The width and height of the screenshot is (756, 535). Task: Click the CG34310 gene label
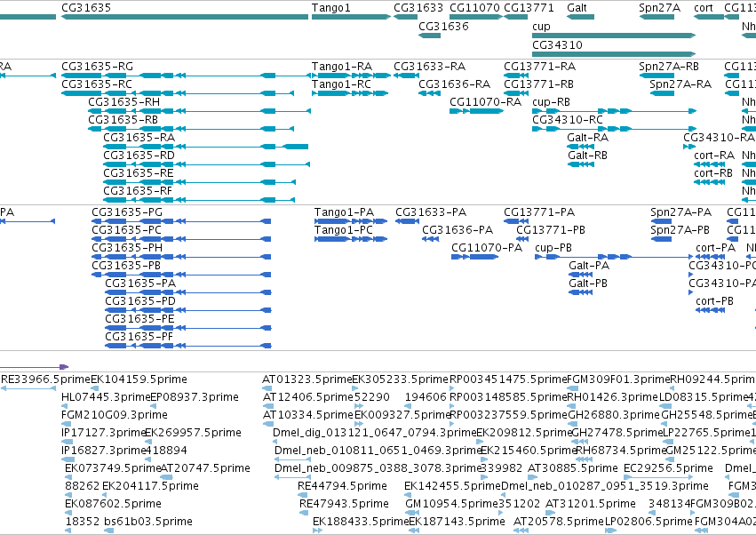(557, 44)
